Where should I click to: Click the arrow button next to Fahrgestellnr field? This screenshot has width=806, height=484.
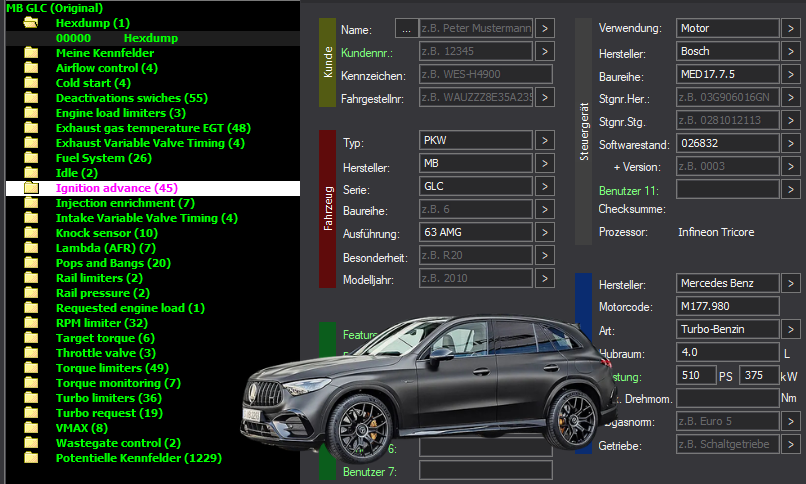pos(545,97)
